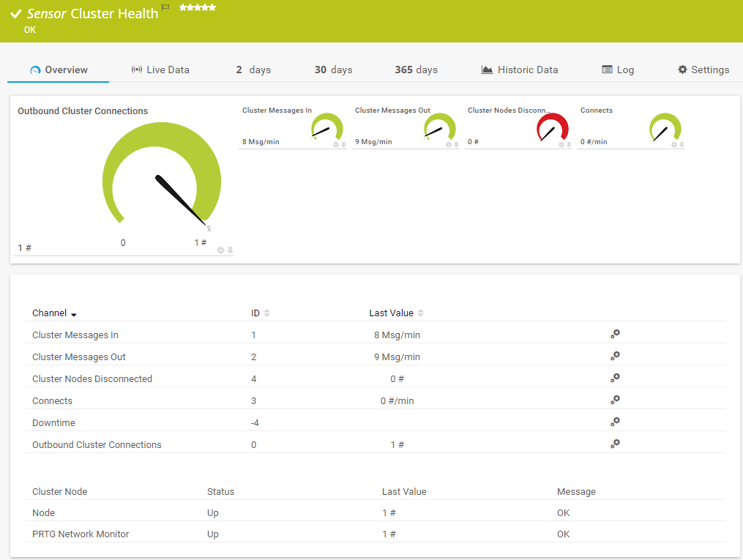
Task: Switch to the Live Data tab
Action: (x=160, y=70)
